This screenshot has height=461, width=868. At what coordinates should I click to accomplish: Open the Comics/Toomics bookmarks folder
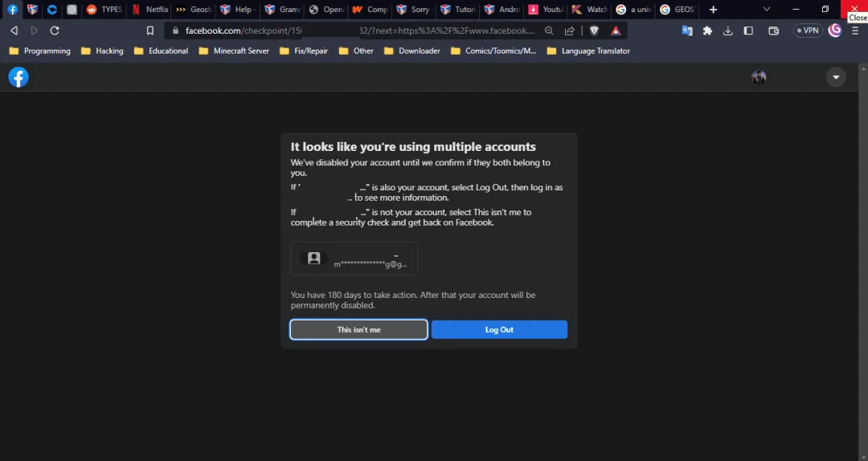tap(493, 51)
